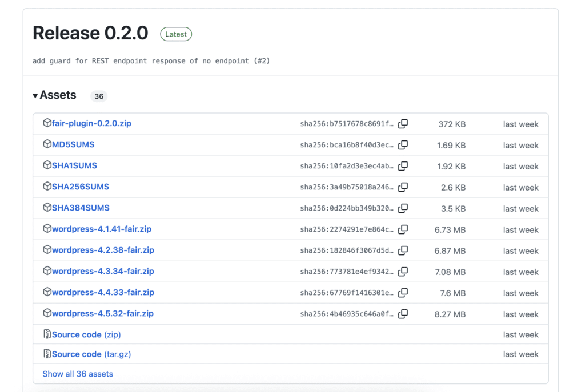Download wordpress-4.4.33-fair.zip

[103, 292]
